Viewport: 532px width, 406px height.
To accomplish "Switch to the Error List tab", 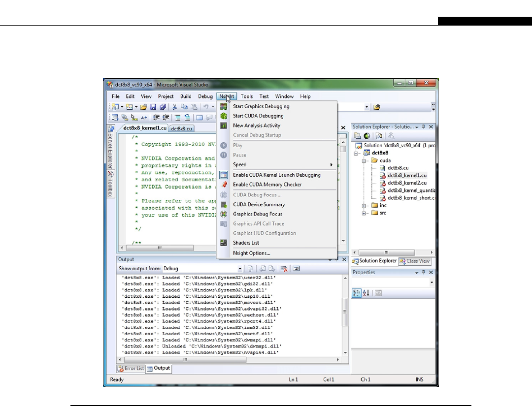I will point(131,369).
